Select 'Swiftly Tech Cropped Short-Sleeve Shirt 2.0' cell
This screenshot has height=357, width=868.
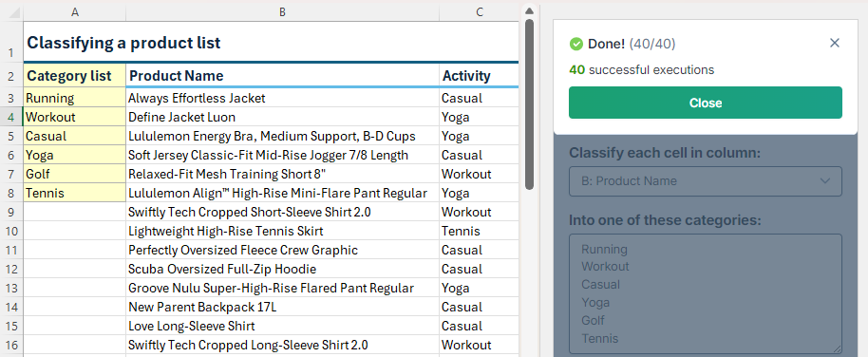click(282, 212)
